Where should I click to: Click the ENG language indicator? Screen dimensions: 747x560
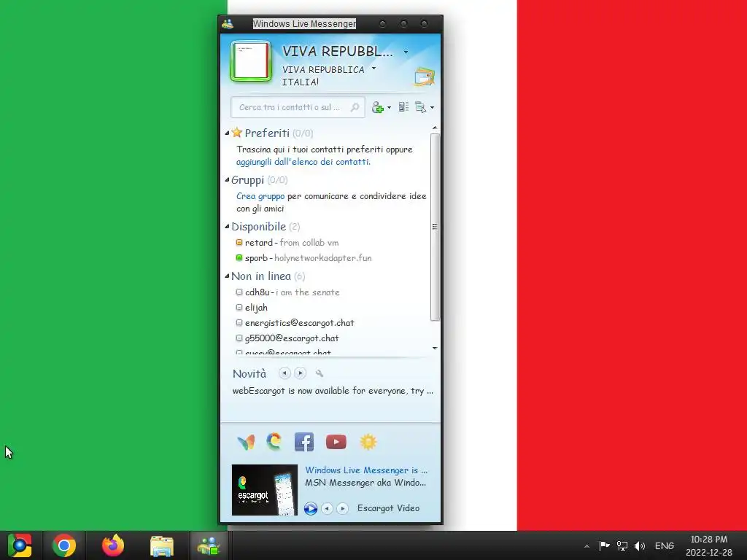(665, 545)
